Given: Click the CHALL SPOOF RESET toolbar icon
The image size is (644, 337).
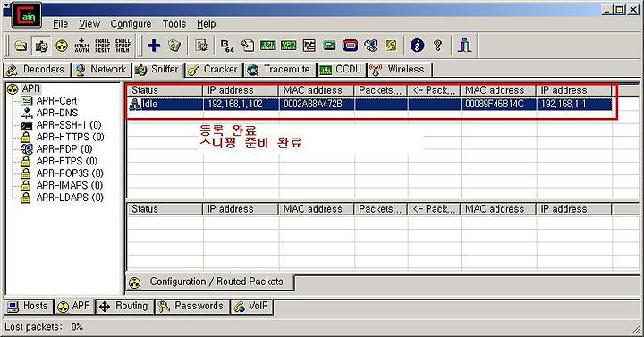Looking at the screenshot, I should click(102, 46).
